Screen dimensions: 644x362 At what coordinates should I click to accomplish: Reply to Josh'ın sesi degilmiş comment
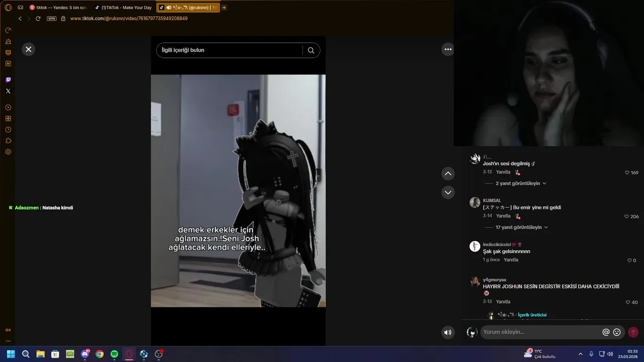503,172
